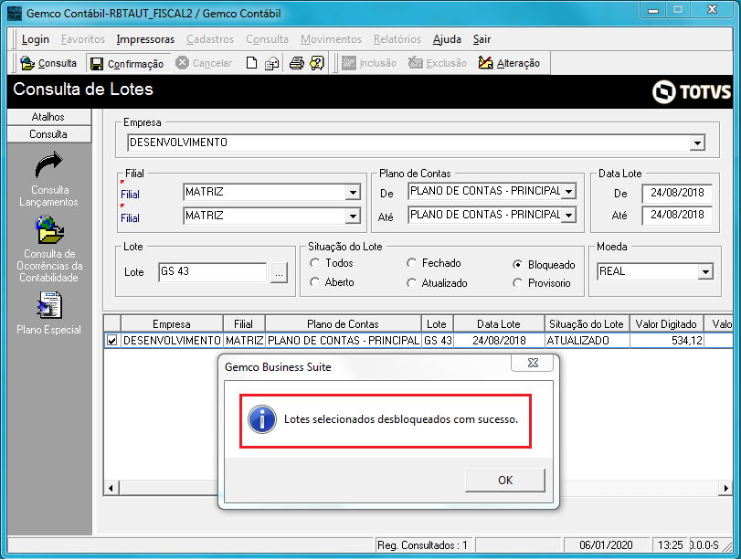
Task: Click the printer toolbar icon
Action: [297, 63]
